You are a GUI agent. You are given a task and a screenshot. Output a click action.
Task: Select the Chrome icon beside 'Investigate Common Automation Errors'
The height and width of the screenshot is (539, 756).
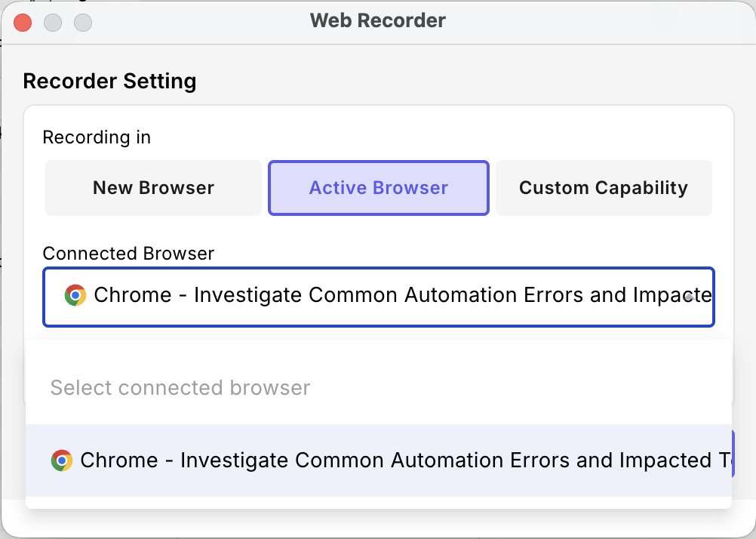click(63, 460)
